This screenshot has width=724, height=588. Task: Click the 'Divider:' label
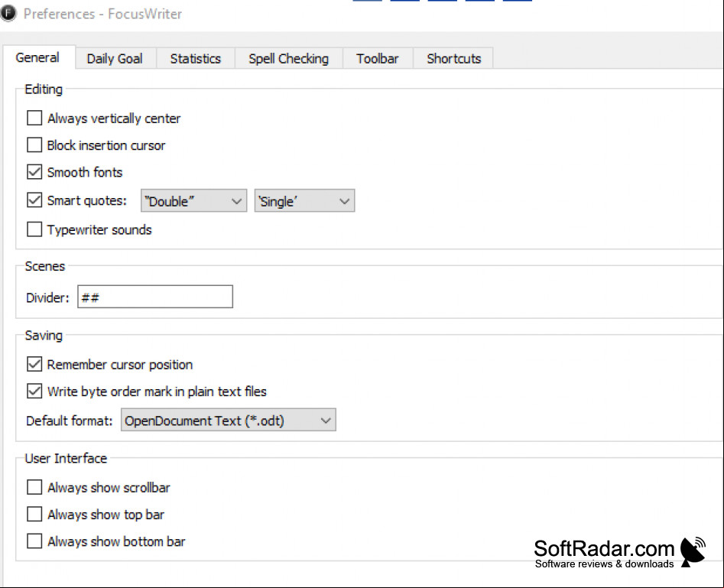point(47,298)
